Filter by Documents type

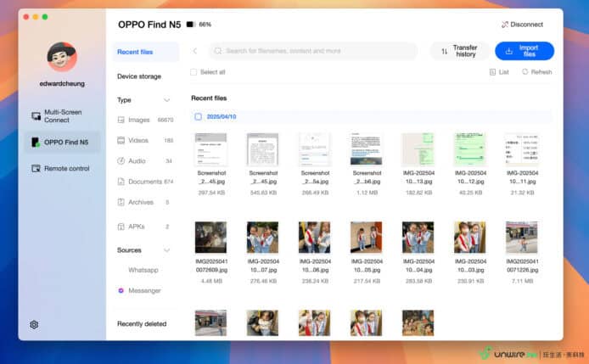[x=145, y=182]
